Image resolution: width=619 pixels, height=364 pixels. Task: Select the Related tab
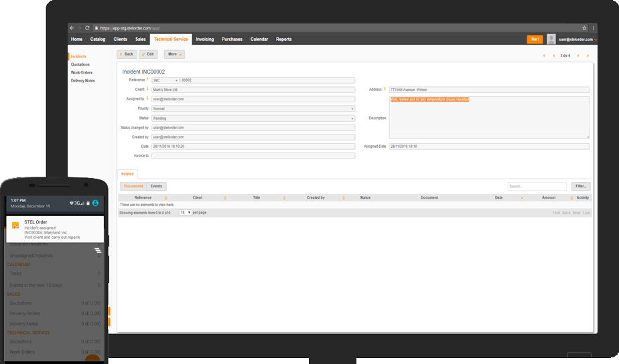(127, 174)
